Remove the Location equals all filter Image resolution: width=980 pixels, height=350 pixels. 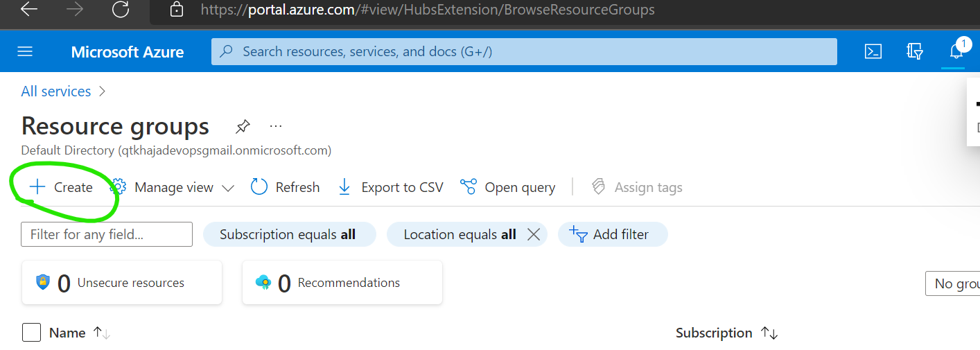[534, 234]
